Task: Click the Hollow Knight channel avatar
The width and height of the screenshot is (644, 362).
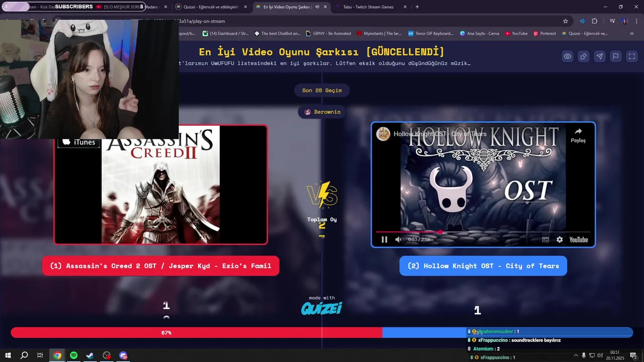Action: [x=383, y=134]
